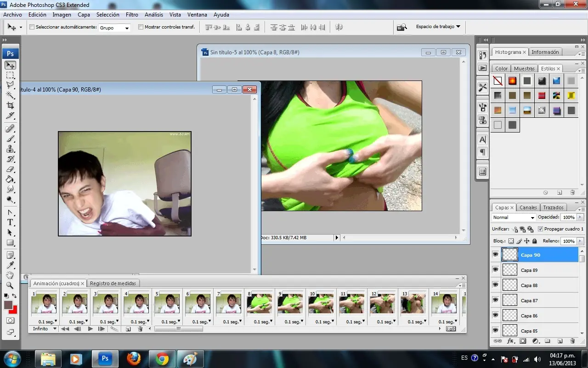Hide layer Capa 85
The image size is (588, 368).
[495, 330]
